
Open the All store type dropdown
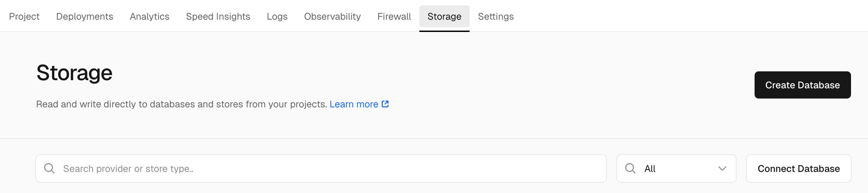[x=676, y=169]
